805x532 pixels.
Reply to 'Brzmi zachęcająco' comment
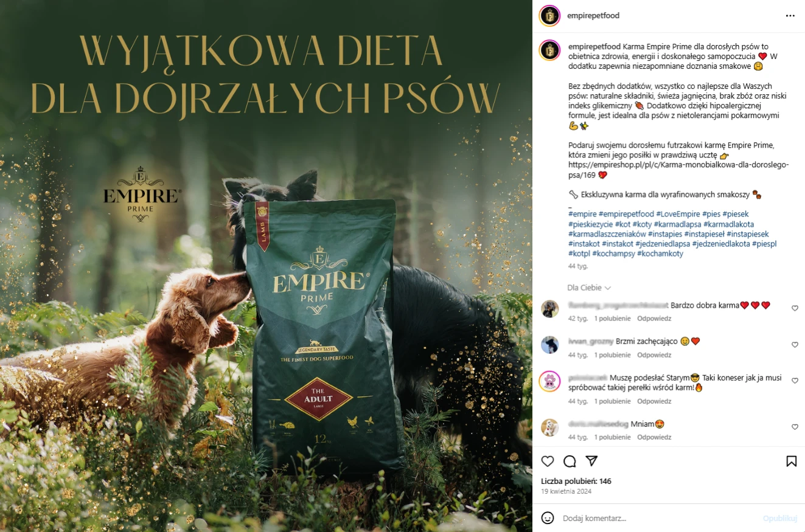point(654,355)
